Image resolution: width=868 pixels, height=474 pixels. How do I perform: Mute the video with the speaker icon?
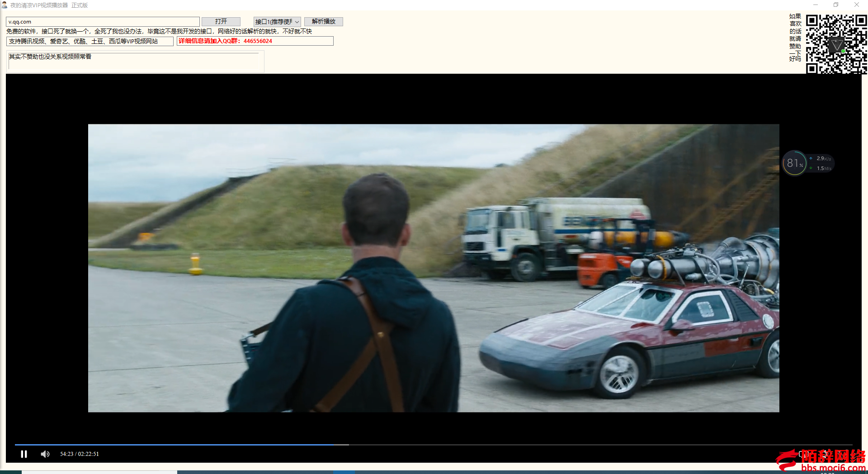coord(45,454)
